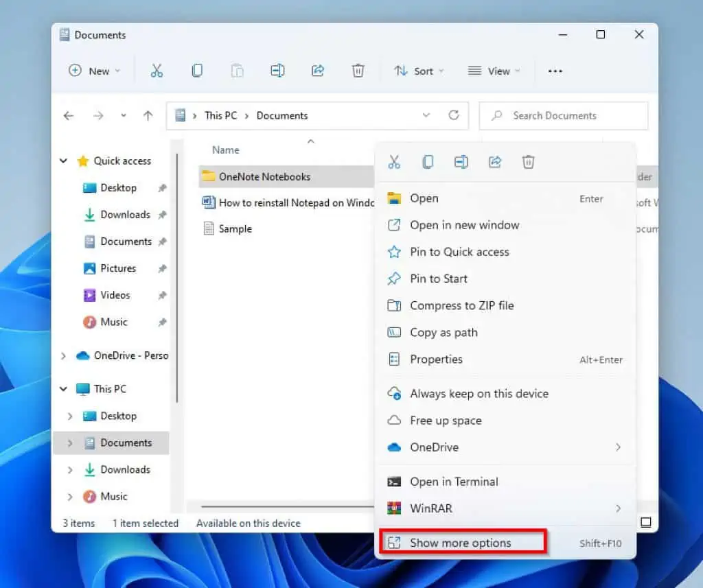Click the Delete trash icon in the toolbar
The image size is (703, 588).
click(357, 71)
